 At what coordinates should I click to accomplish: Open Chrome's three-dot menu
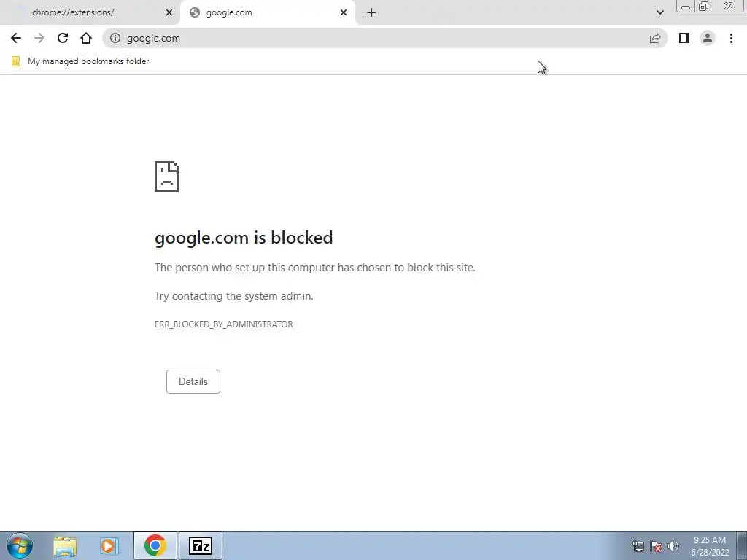(x=731, y=38)
